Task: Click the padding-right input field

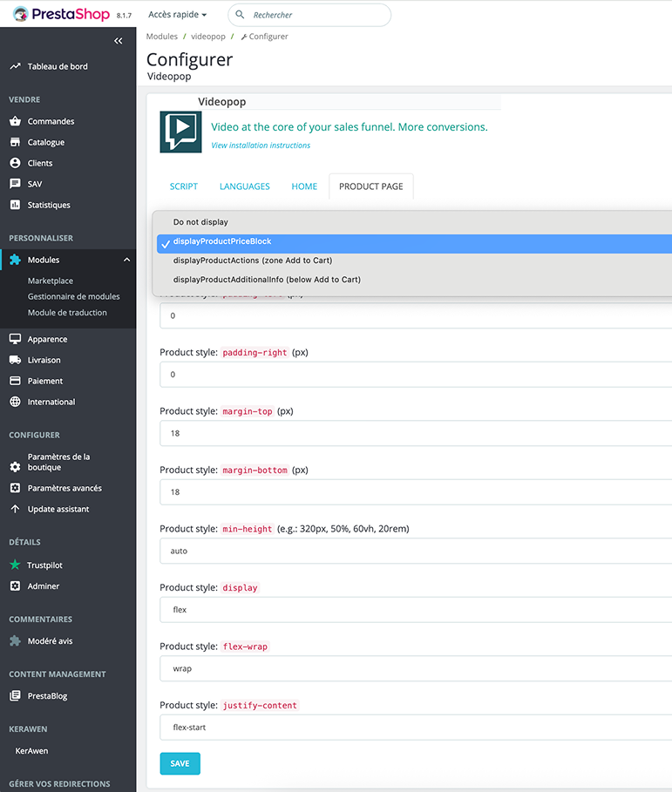Action: (416, 375)
